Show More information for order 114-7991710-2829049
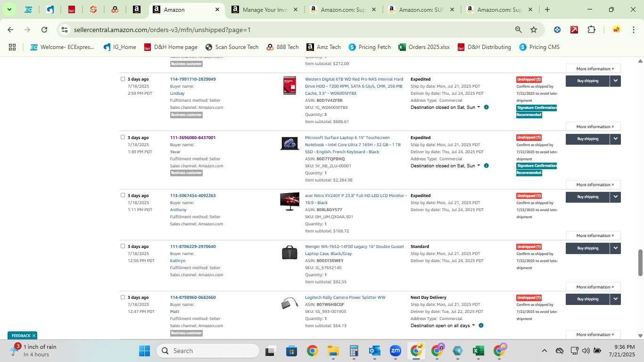The width and height of the screenshot is (644, 362). tap(593, 127)
